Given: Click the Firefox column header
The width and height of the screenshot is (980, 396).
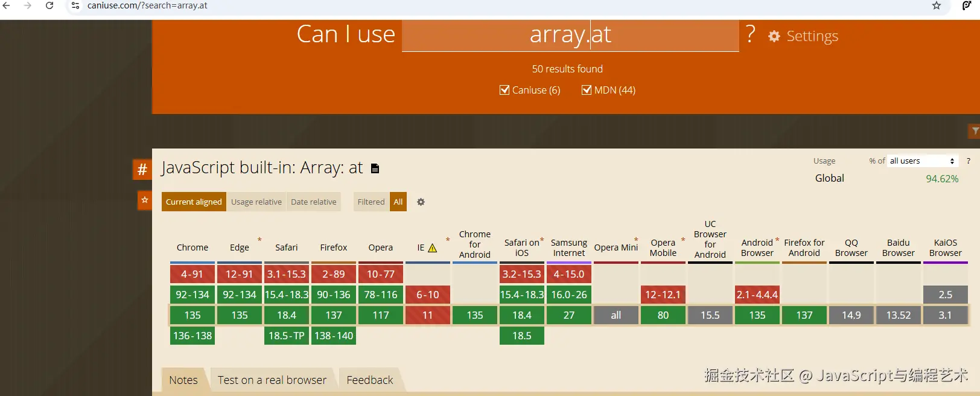Looking at the screenshot, I should pyautogui.click(x=334, y=247).
